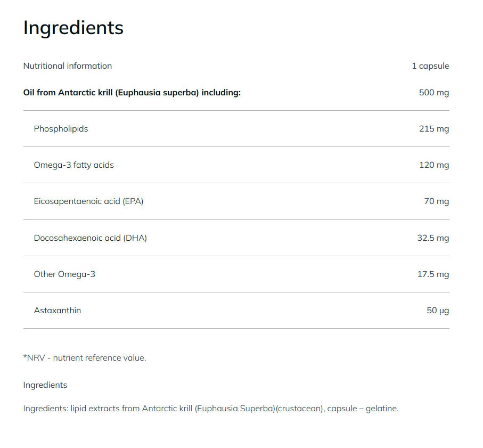Click the large Ingredients page heading
This screenshot has height=448, width=483.
(x=73, y=28)
